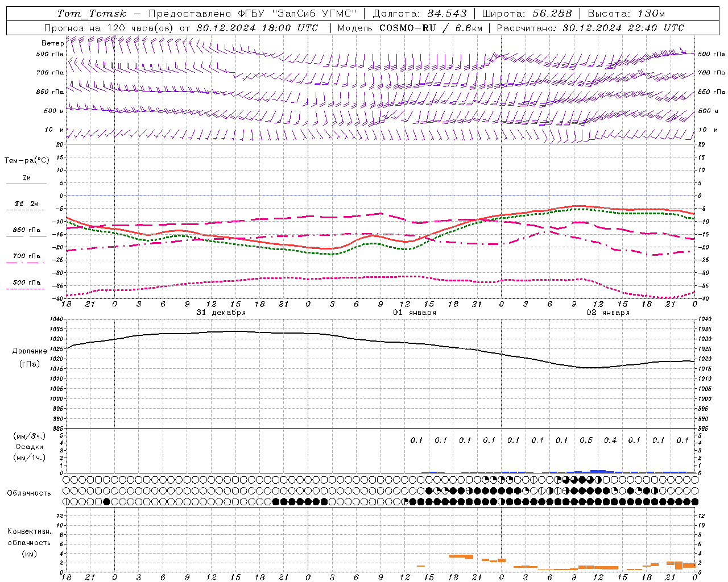
Task: Click the (гПа) unit under Давление
Action: click(30, 364)
